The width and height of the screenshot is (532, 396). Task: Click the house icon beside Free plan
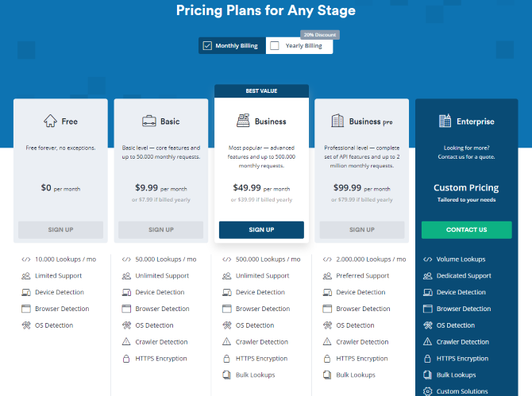50,121
